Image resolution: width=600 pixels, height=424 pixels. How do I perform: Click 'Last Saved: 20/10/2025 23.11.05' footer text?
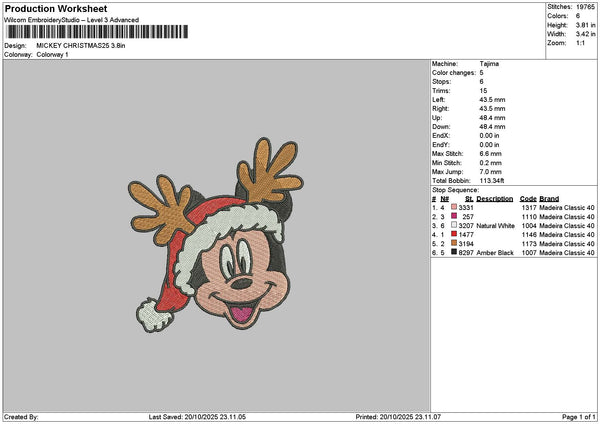pos(197,417)
